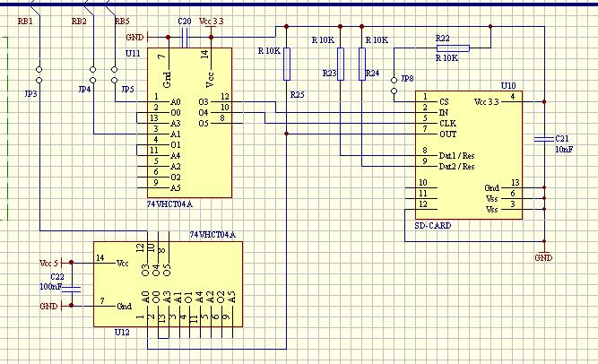Click the R25 resistor symbol
Image resolution: width=598 pixels, height=364 pixels.
tap(287, 64)
